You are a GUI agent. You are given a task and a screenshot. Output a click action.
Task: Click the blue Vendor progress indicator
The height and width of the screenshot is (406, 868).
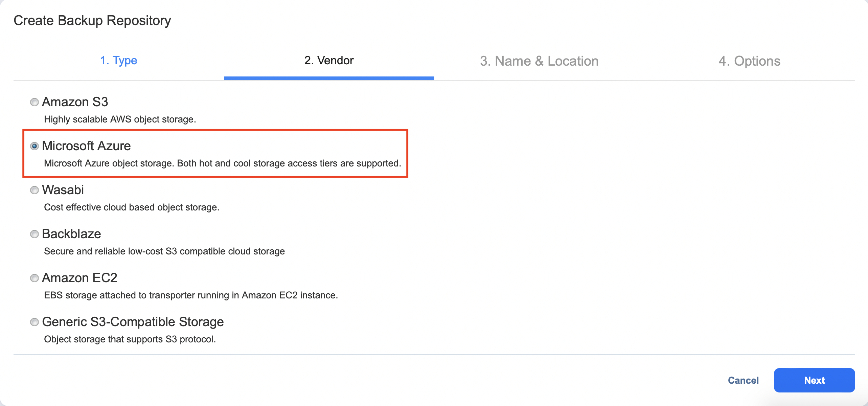[x=329, y=78]
